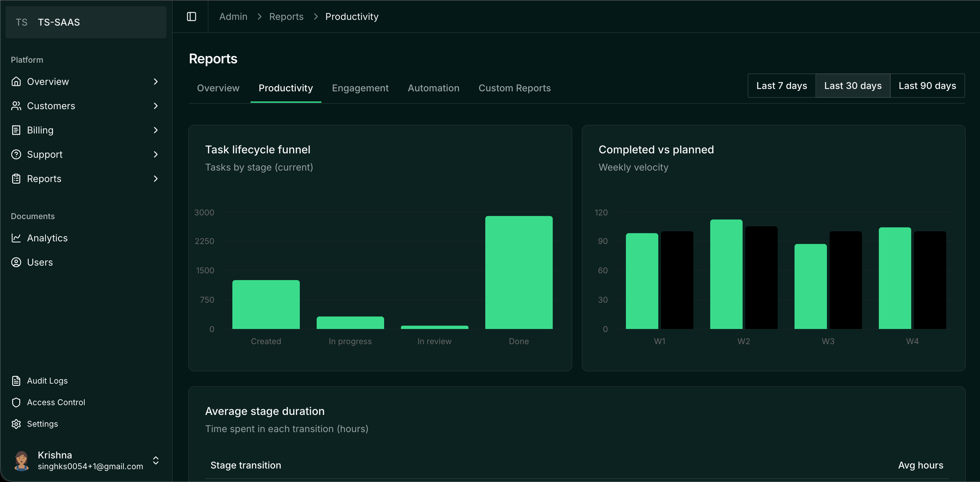Select the Last 30 days range

tap(853, 86)
